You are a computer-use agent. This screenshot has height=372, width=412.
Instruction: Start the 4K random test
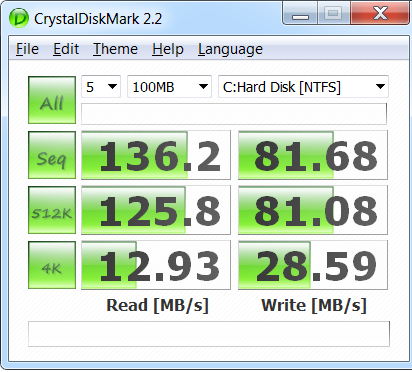(x=52, y=265)
